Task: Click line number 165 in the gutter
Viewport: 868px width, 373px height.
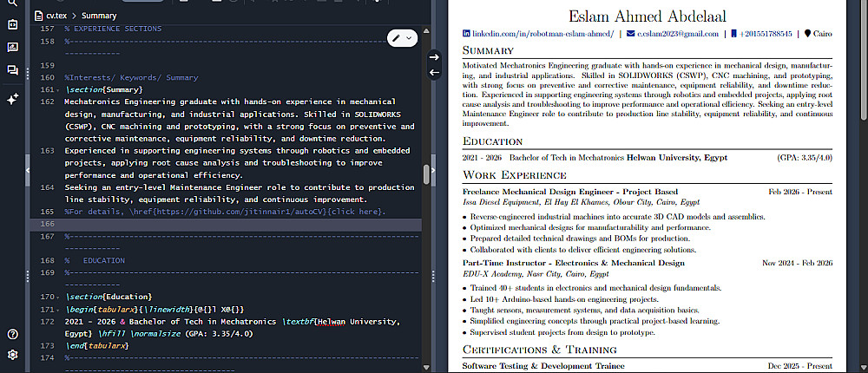Action: click(48, 212)
